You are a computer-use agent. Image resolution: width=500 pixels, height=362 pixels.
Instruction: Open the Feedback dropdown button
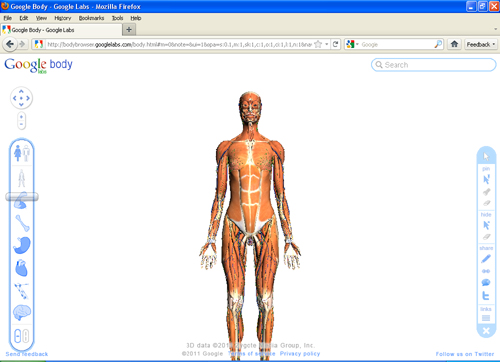(481, 44)
